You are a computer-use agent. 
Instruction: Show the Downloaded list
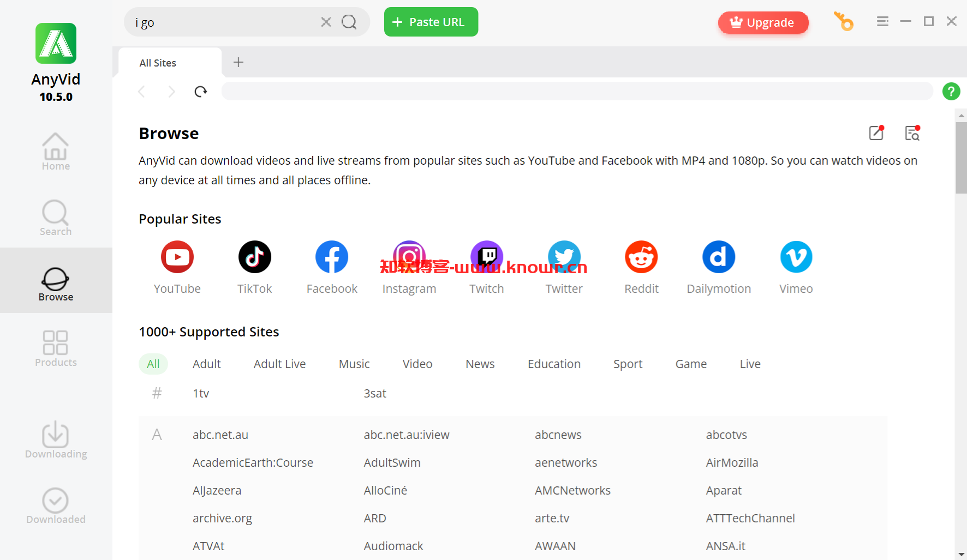pos(56,505)
